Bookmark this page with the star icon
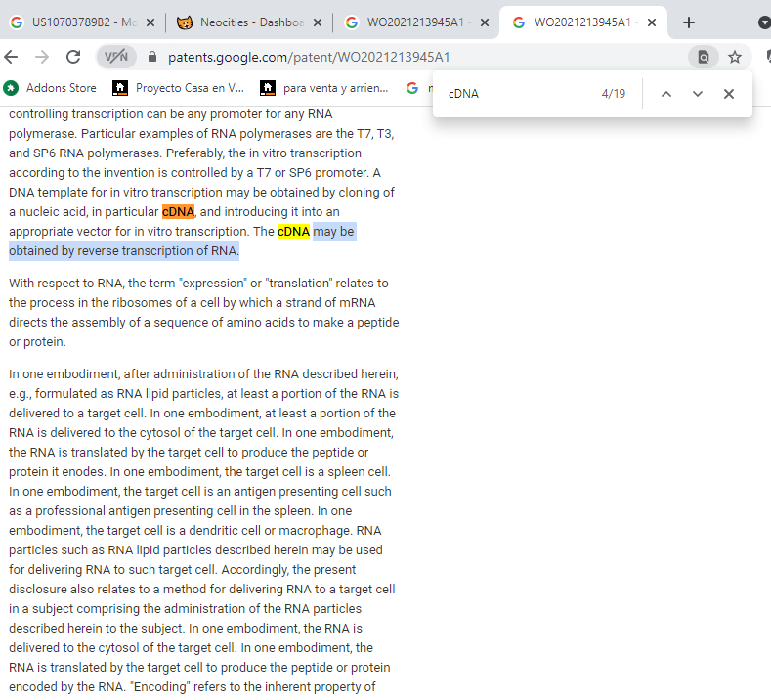Image resolution: width=771 pixels, height=700 pixels. (735, 57)
